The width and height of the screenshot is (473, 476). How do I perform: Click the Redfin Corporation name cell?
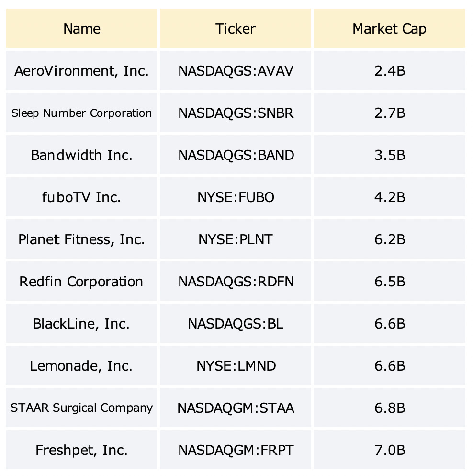tap(81, 282)
